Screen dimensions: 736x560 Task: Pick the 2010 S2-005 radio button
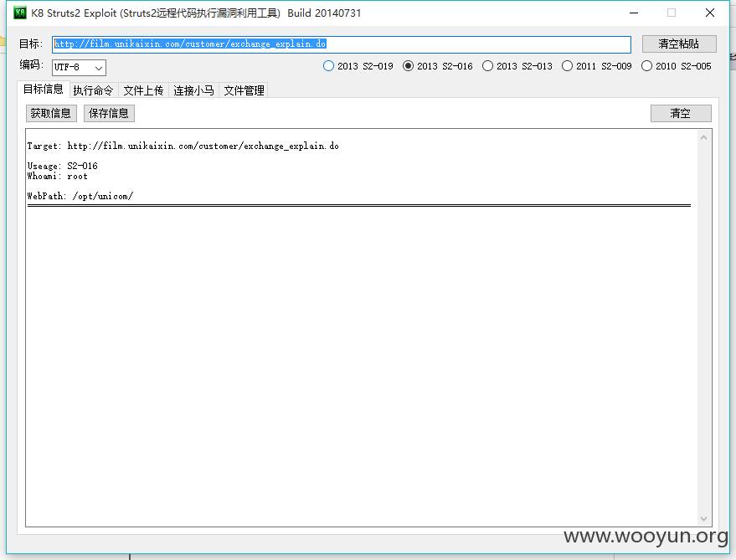point(677,66)
